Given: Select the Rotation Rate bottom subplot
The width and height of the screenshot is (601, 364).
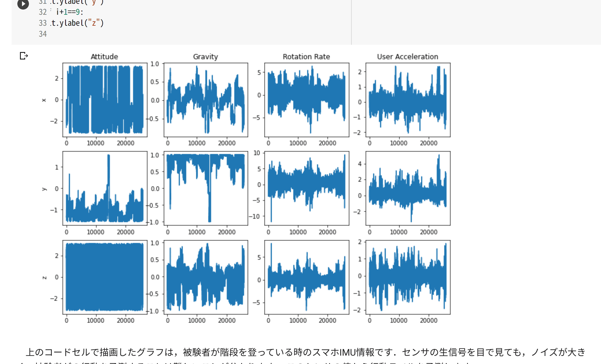Looking at the screenshot, I should [307, 277].
